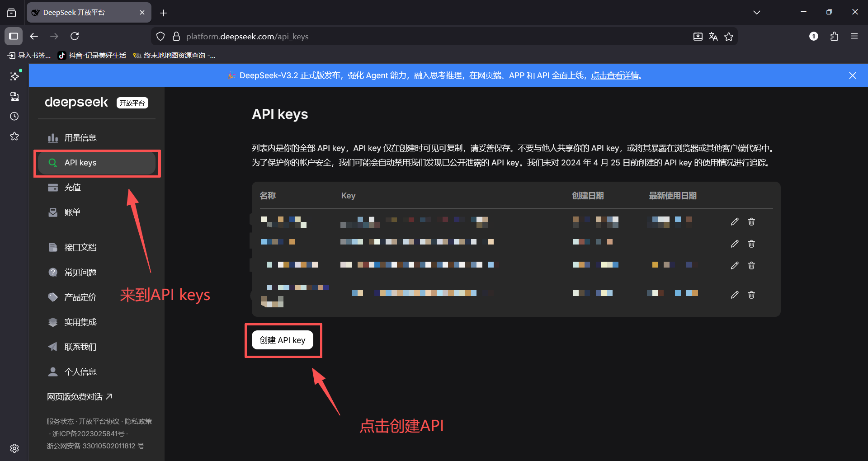This screenshot has height=461, width=868.
Task: Open the browser hamburger menu
Action: tap(854, 36)
